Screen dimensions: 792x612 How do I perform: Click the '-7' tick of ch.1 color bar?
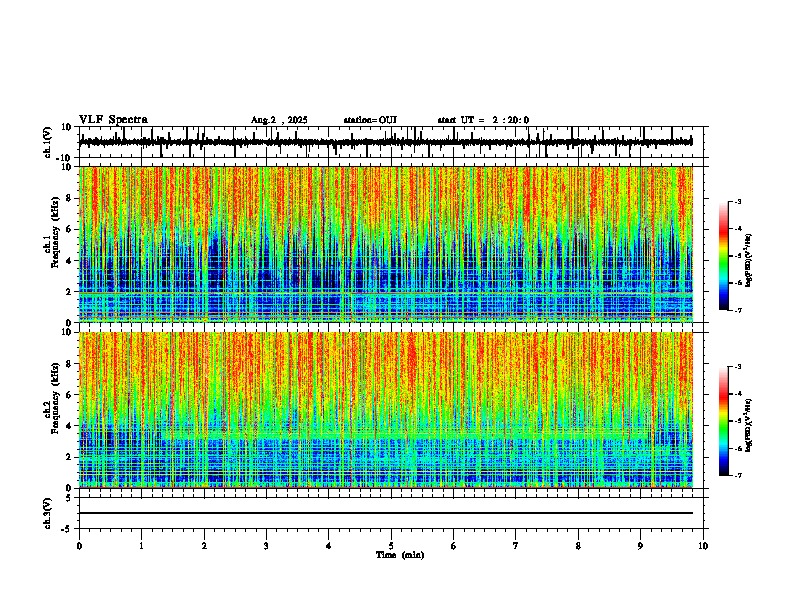(x=737, y=310)
